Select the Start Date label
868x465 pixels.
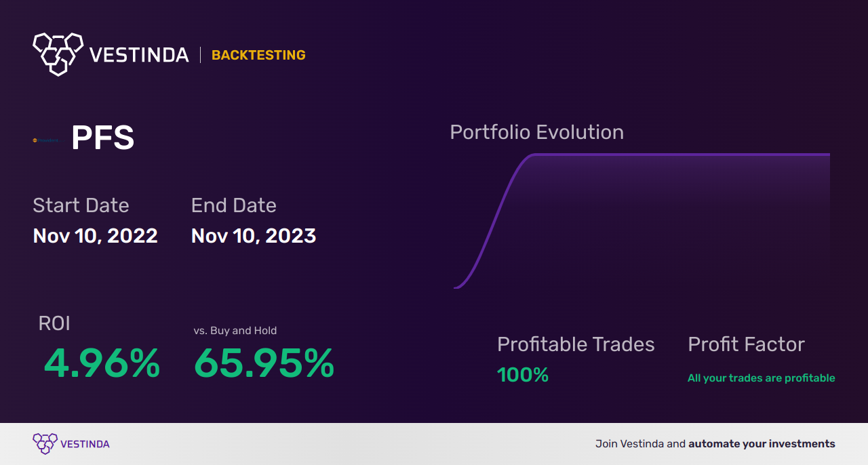tap(81, 205)
